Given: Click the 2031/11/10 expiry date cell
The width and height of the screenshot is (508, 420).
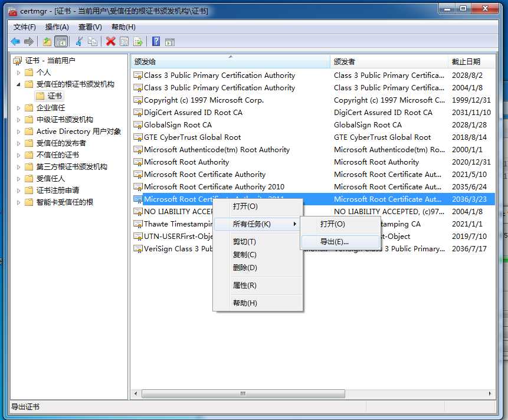Looking at the screenshot, I should click(471, 112).
